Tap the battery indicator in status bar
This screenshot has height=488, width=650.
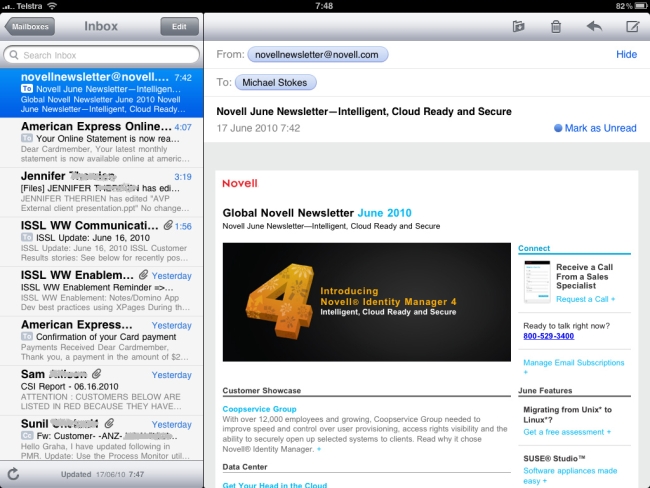click(x=641, y=6)
